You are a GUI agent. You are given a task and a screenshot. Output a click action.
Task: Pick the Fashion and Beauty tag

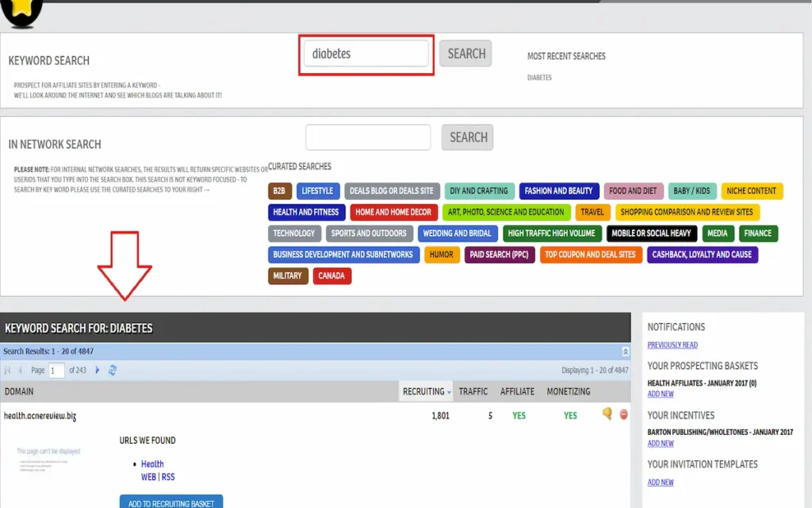(x=559, y=190)
